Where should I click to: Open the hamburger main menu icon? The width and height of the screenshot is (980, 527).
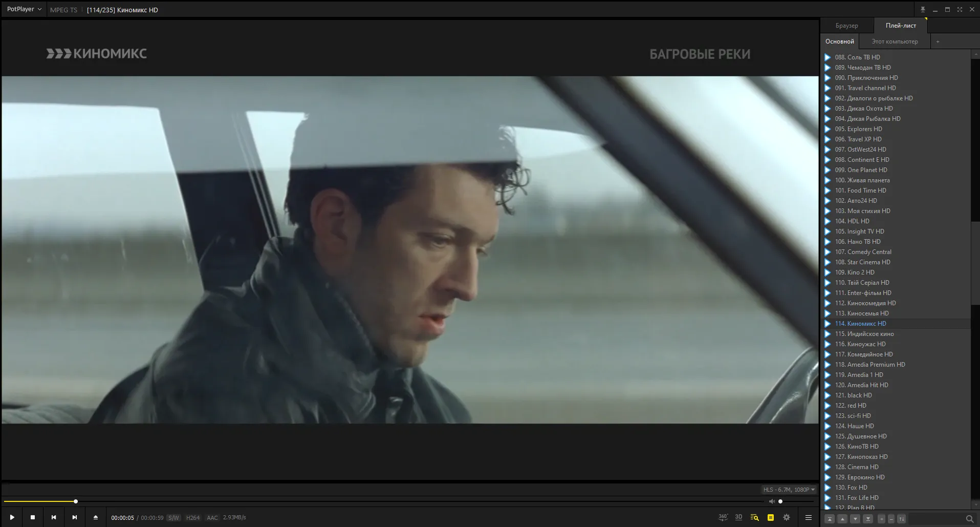coord(809,517)
